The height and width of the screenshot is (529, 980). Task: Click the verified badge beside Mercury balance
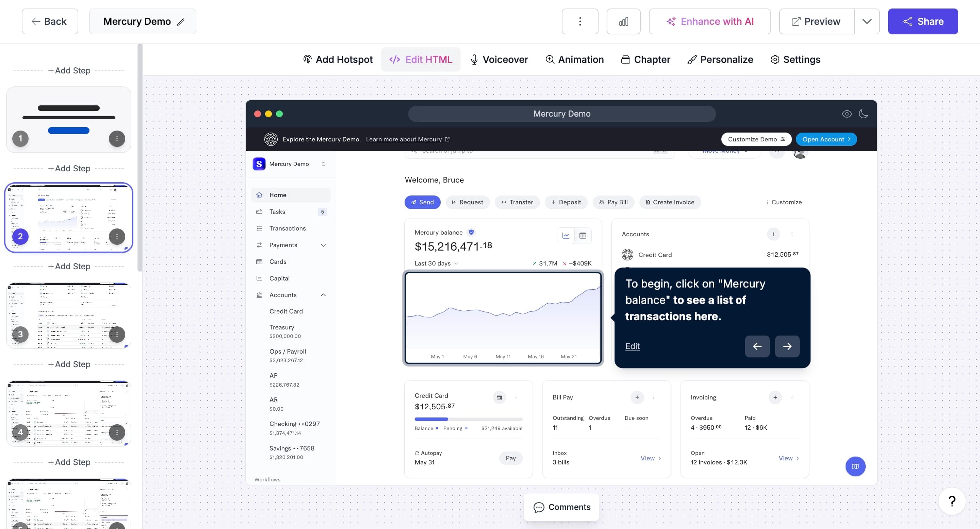[x=471, y=232]
